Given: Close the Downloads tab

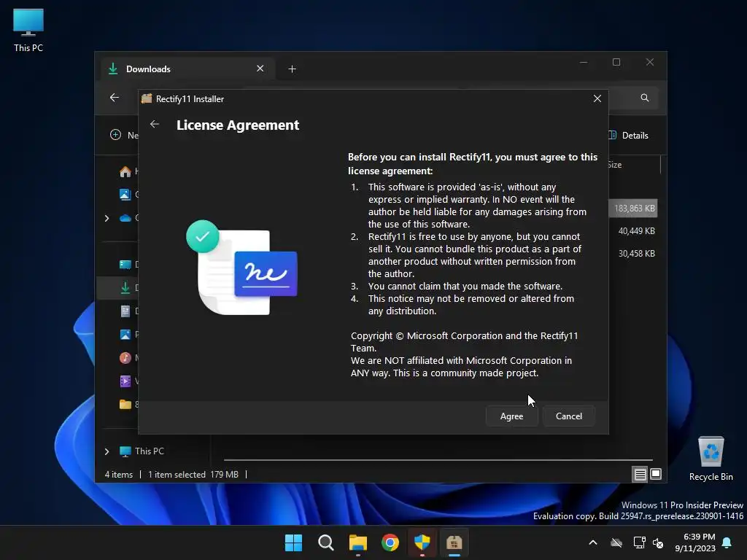Looking at the screenshot, I should click(260, 69).
